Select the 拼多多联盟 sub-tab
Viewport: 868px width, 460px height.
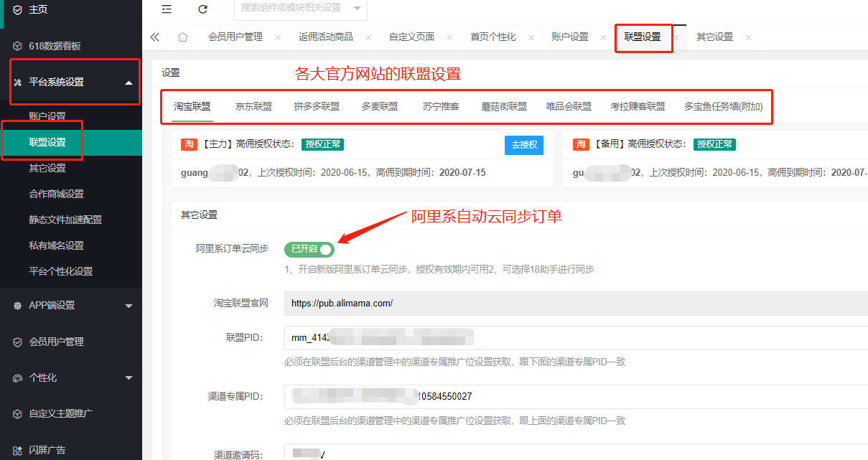coord(317,107)
